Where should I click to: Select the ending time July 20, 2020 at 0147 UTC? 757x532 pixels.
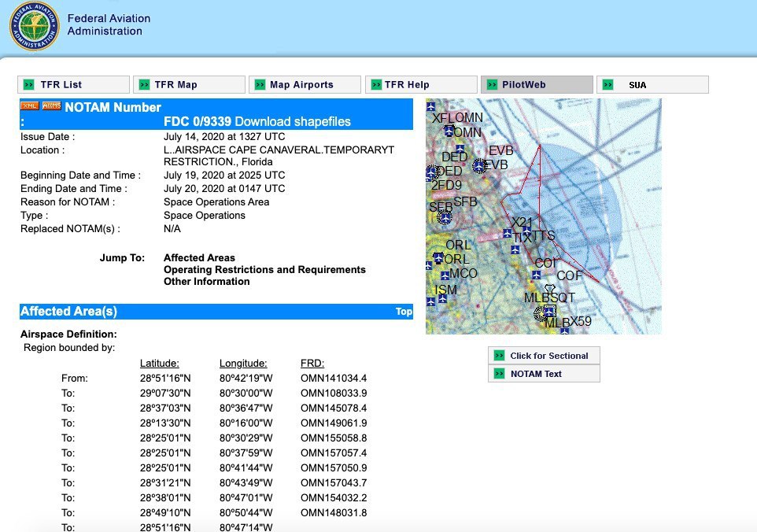224,189
